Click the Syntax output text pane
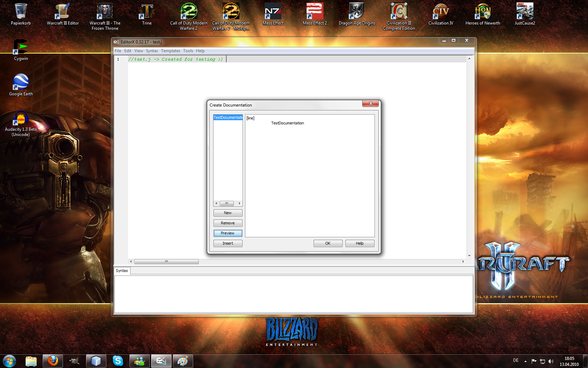Viewport: 588px width, 368px height. [294, 294]
